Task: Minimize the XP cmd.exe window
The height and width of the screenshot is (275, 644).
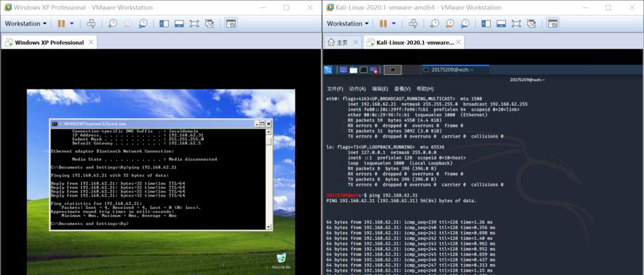Action: tap(256, 123)
